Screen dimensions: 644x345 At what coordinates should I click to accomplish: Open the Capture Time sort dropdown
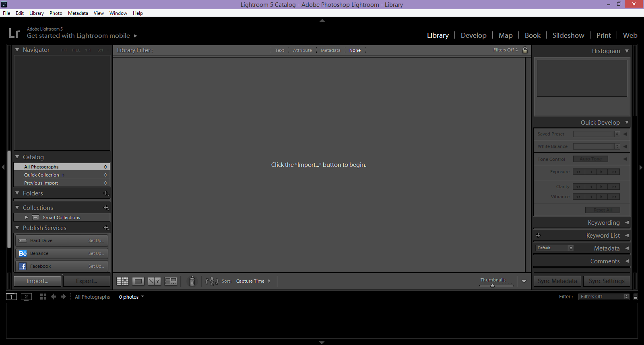[253, 281]
